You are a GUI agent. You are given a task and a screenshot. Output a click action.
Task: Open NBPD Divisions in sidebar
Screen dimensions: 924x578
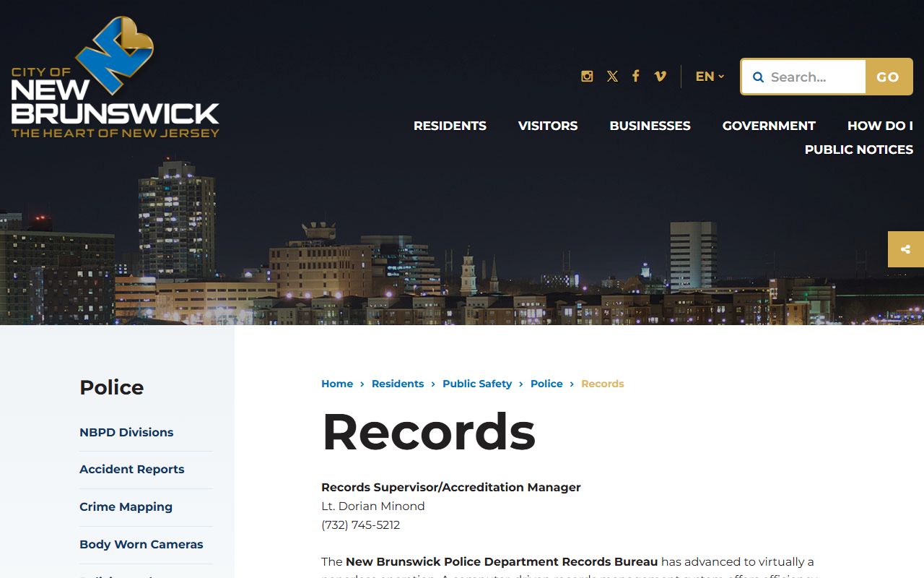coord(126,432)
